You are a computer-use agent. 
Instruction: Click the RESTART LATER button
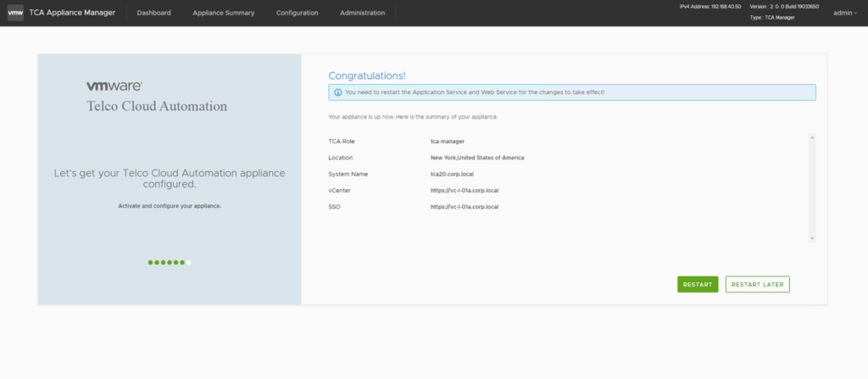pyautogui.click(x=757, y=284)
